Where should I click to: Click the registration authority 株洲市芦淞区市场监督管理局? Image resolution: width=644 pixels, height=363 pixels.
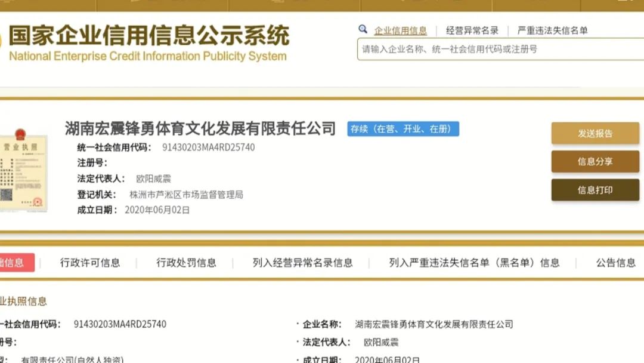(186, 195)
